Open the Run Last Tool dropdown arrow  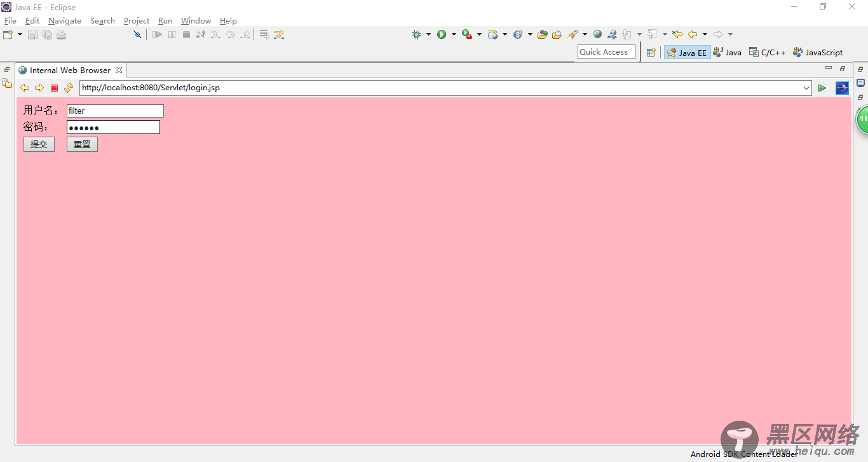(479, 34)
